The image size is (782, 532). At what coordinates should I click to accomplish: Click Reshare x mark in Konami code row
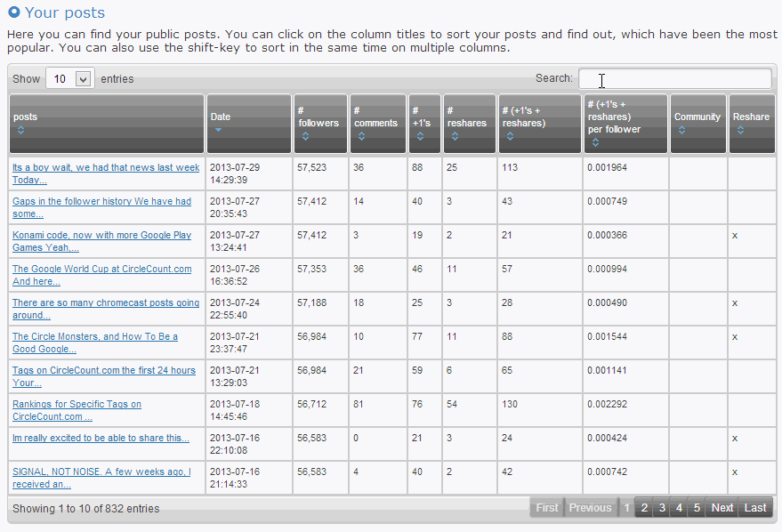(735, 236)
